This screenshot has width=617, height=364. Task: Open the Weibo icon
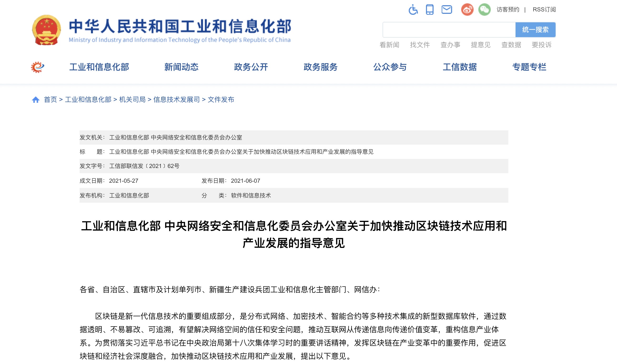click(x=467, y=10)
